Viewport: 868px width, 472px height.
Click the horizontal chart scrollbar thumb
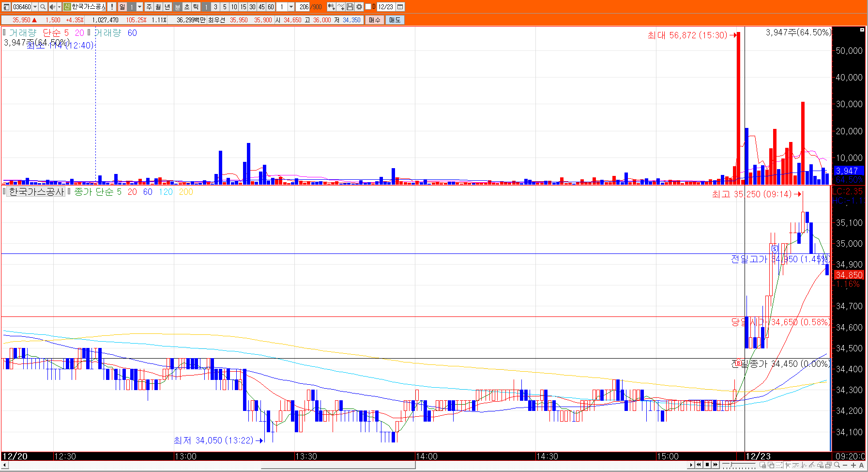[x=338, y=465]
